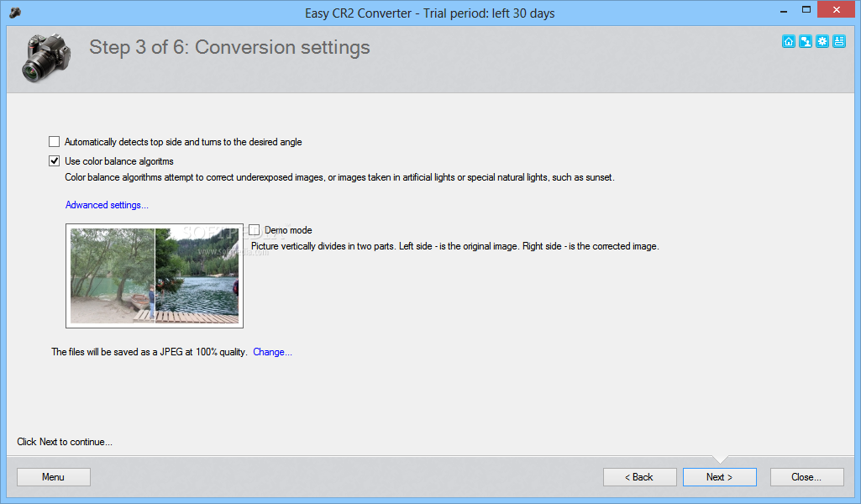
Task: Click the app icon in title bar
Action: coord(15,12)
